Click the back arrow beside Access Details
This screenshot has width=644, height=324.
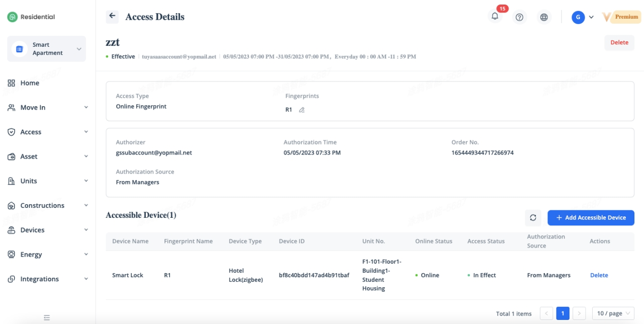(x=112, y=17)
